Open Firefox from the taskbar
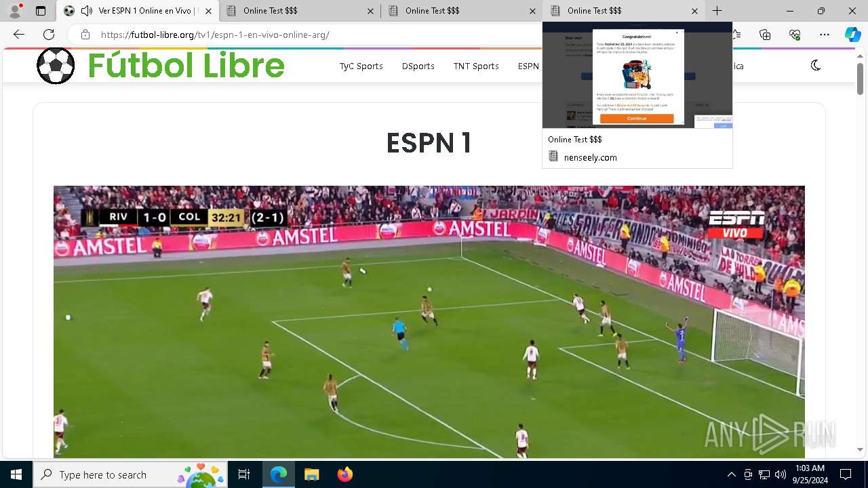Viewport: 868px width, 488px height. click(x=344, y=474)
